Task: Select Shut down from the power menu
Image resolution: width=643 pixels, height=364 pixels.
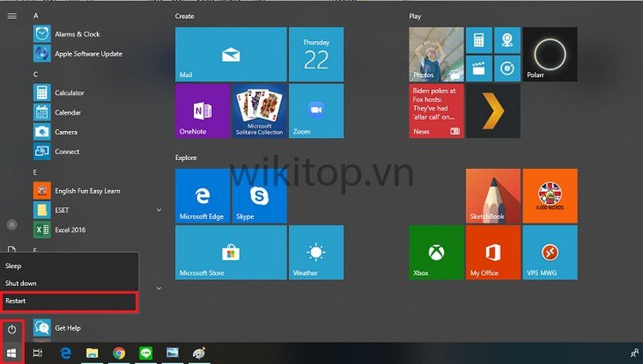Action: 69,283
